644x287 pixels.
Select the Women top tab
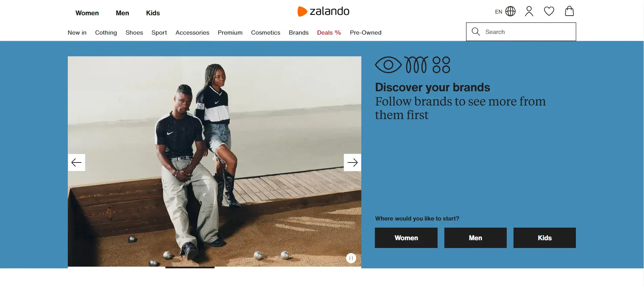pyautogui.click(x=87, y=13)
